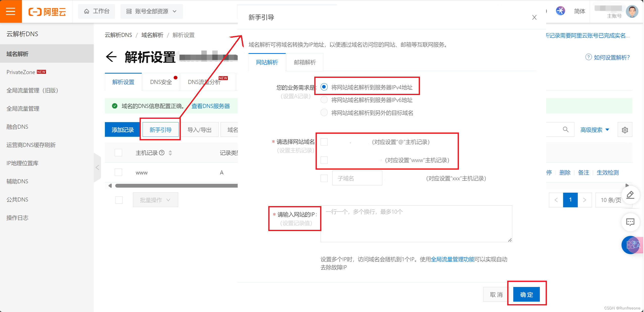Click the AI assistant star icon
The width and height of the screenshot is (644, 312).
[560, 11]
